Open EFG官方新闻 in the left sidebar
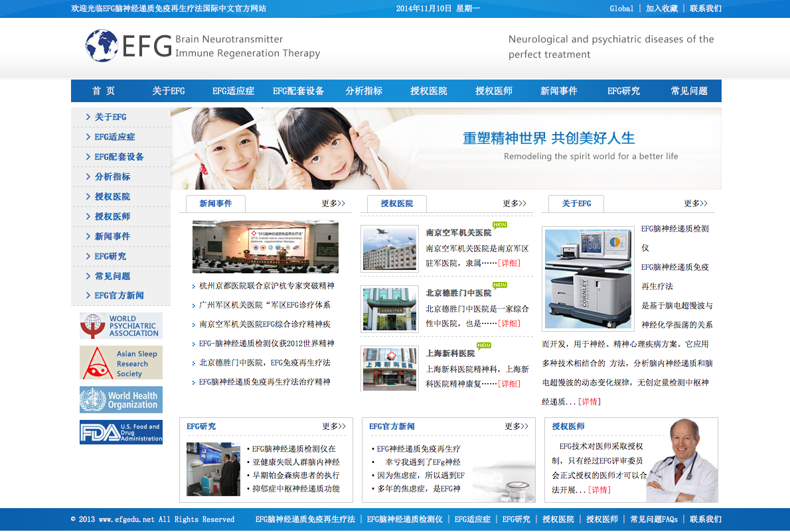 click(119, 295)
